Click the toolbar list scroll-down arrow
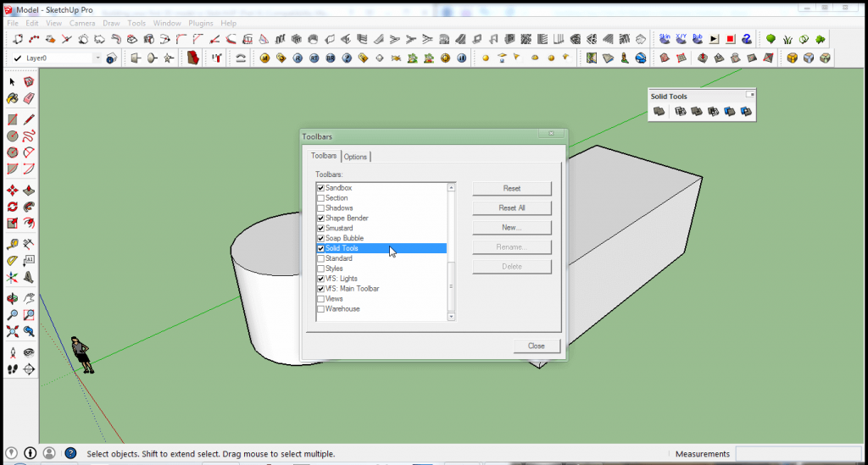The width and height of the screenshot is (868, 465). (x=451, y=317)
